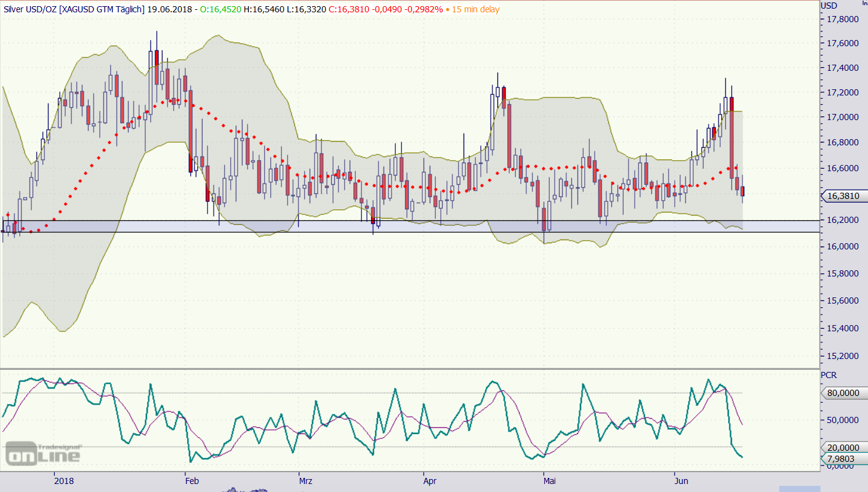Click the 2018 year marker on time axis
Image resolution: width=868 pixels, height=492 pixels.
[64, 480]
